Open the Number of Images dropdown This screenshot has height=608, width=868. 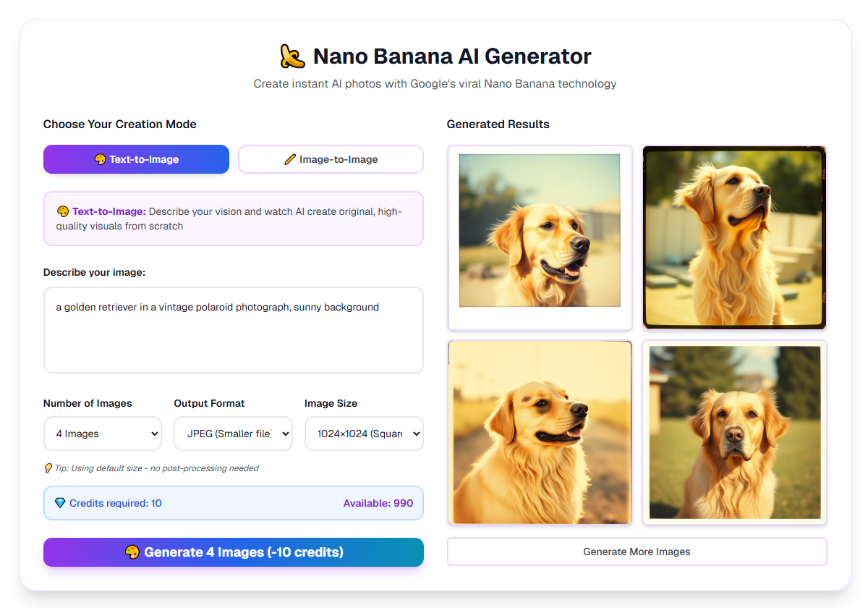pos(103,434)
